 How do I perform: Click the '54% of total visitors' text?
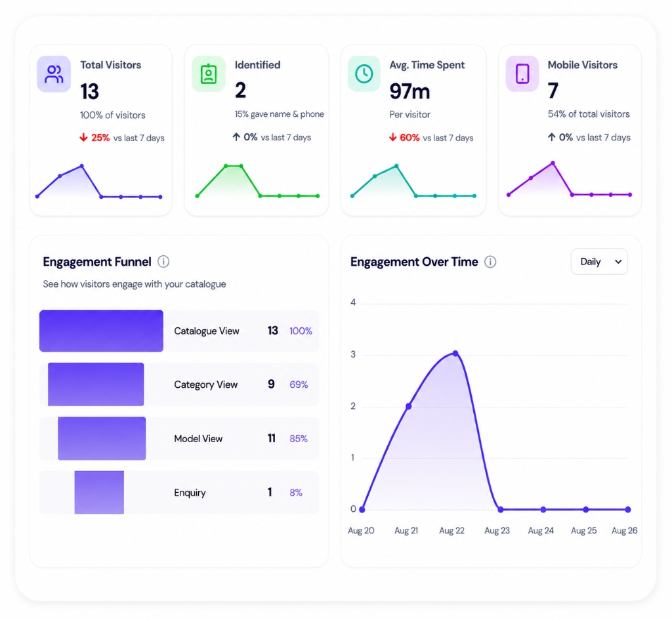[589, 114]
